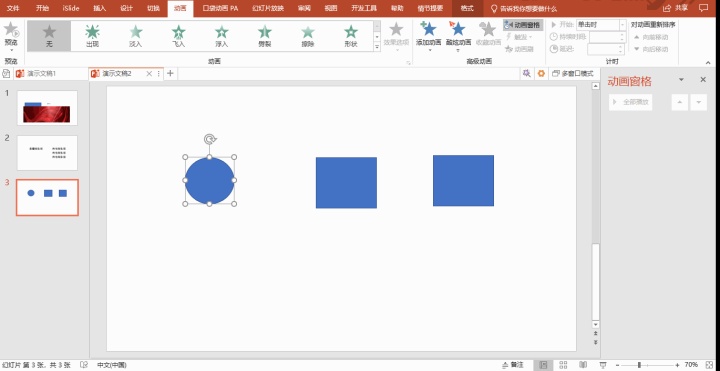Toggle 多窗口模式 multi-window mode
The height and width of the screenshot is (371, 720).
pyautogui.click(x=573, y=73)
